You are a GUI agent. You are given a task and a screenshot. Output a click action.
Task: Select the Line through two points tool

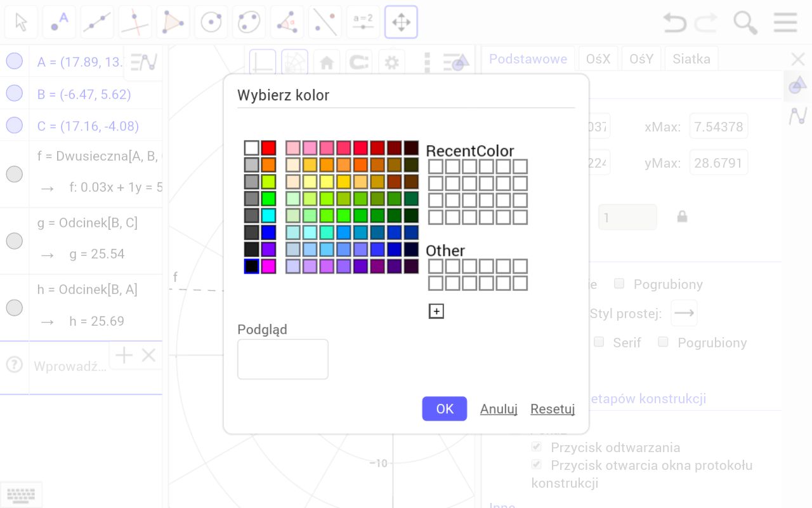point(97,22)
